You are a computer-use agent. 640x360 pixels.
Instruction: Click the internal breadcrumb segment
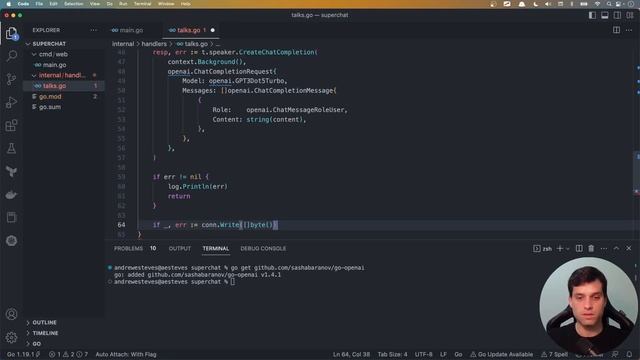click(x=123, y=44)
